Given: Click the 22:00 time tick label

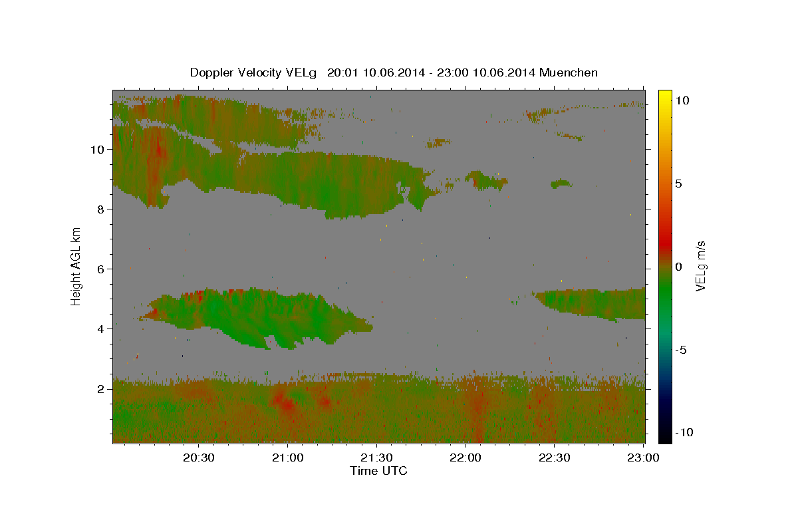Looking at the screenshot, I should (x=466, y=458).
